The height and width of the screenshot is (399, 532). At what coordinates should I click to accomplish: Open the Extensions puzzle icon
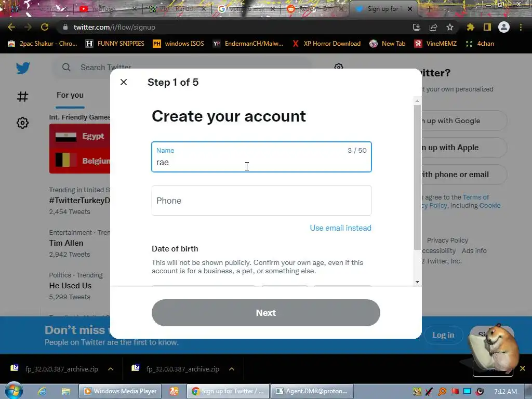pos(470,27)
